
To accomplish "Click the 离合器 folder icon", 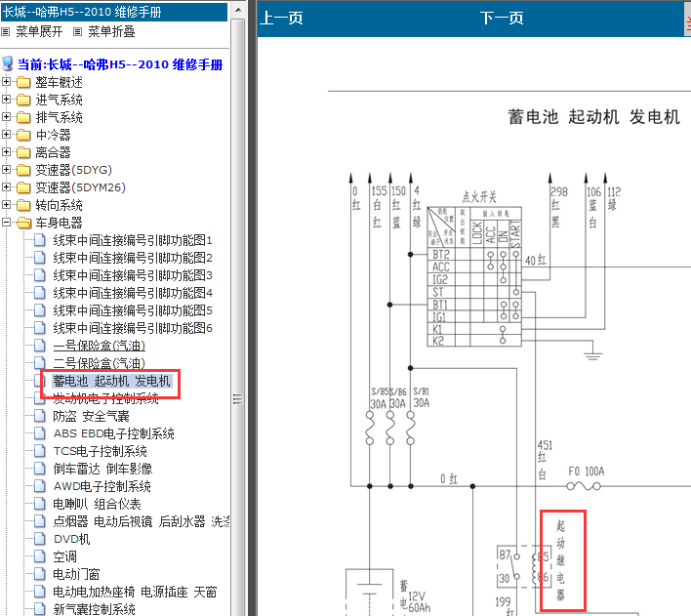I will [x=23, y=152].
